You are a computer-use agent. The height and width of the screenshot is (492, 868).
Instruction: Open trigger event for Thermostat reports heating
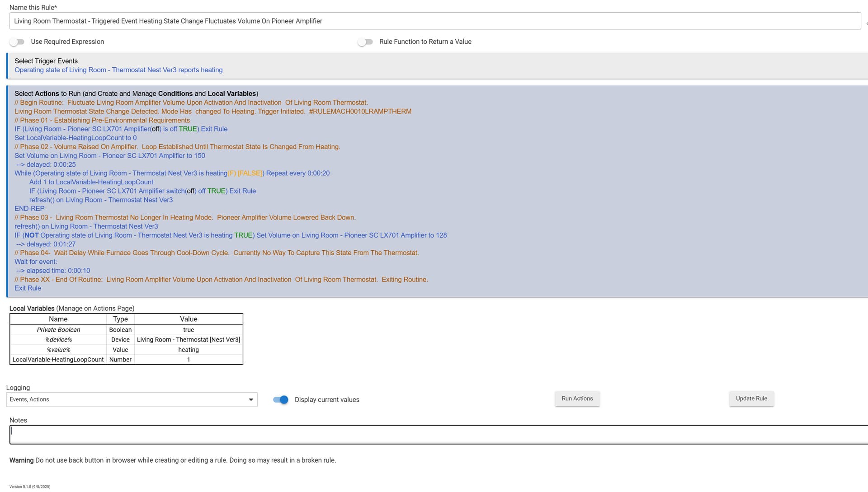pos(118,70)
